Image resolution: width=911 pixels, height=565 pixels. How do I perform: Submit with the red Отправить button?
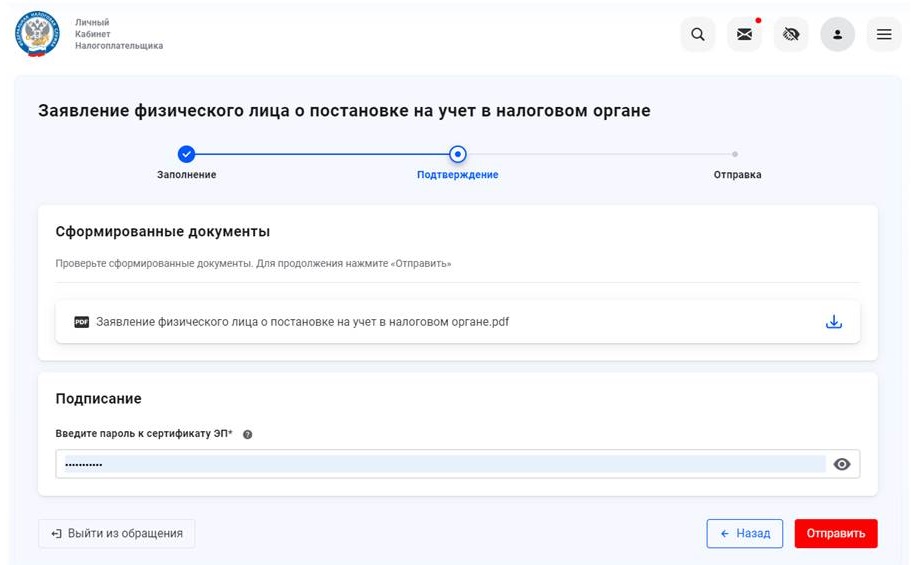pos(836,534)
